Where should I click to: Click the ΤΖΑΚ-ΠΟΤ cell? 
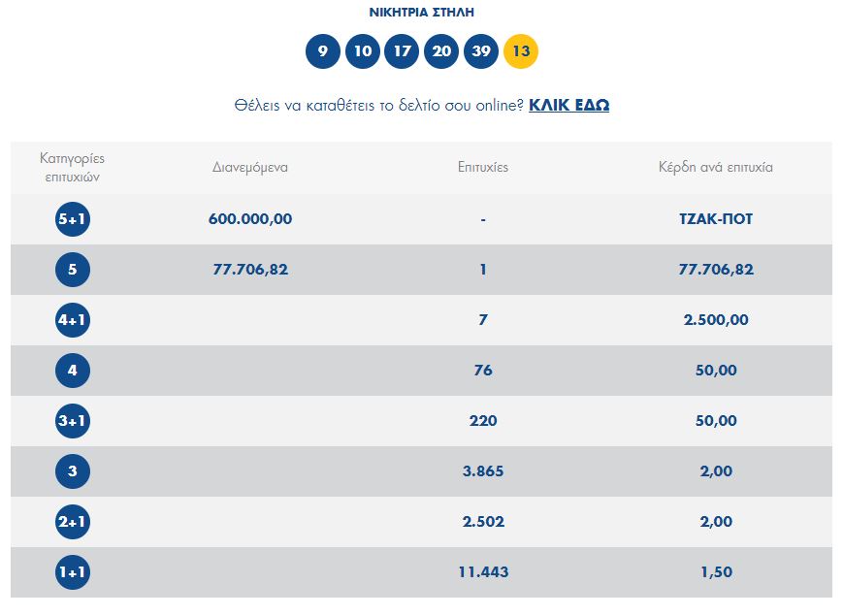coord(716,219)
